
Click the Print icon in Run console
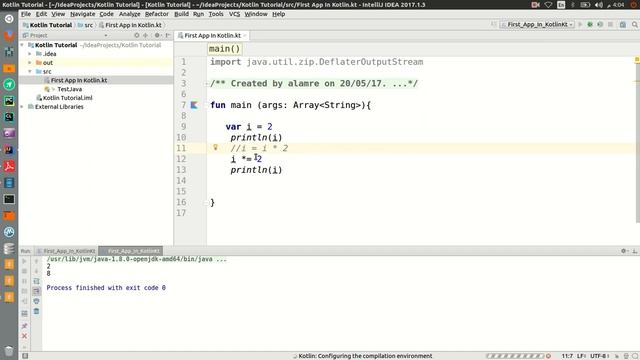[36, 301]
